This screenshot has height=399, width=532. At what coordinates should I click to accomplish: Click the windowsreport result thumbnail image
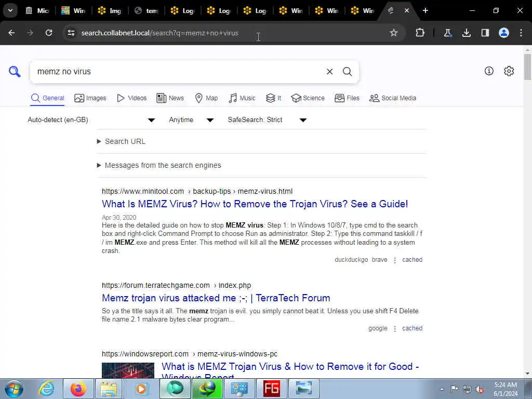[x=128, y=370]
